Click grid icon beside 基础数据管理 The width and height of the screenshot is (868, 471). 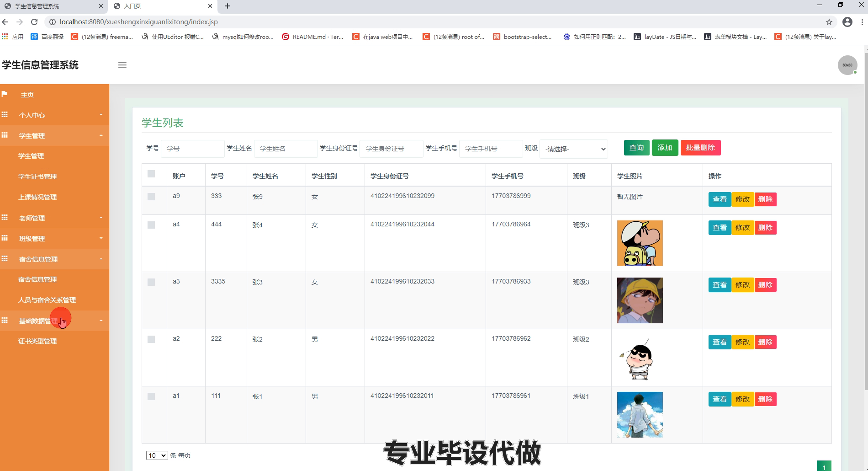[5, 321]
